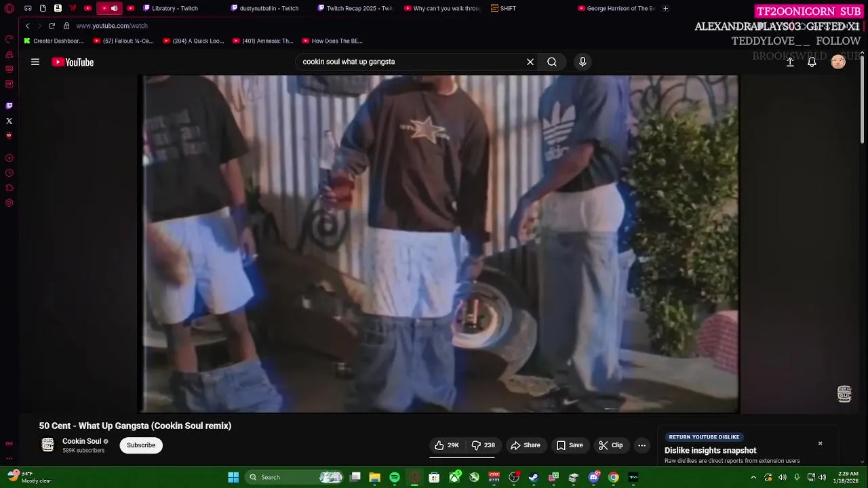
Task: Click the browser address bar URL
Action: pos(112,26)
